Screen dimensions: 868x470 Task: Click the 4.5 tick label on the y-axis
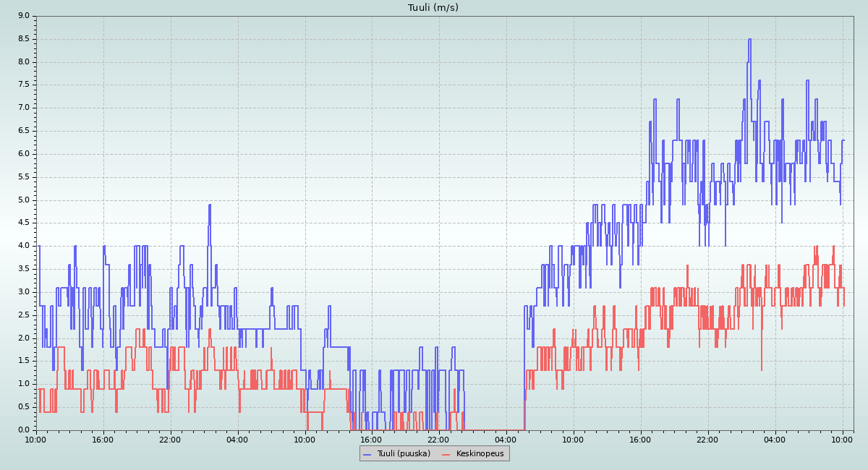tap(23, 223)
